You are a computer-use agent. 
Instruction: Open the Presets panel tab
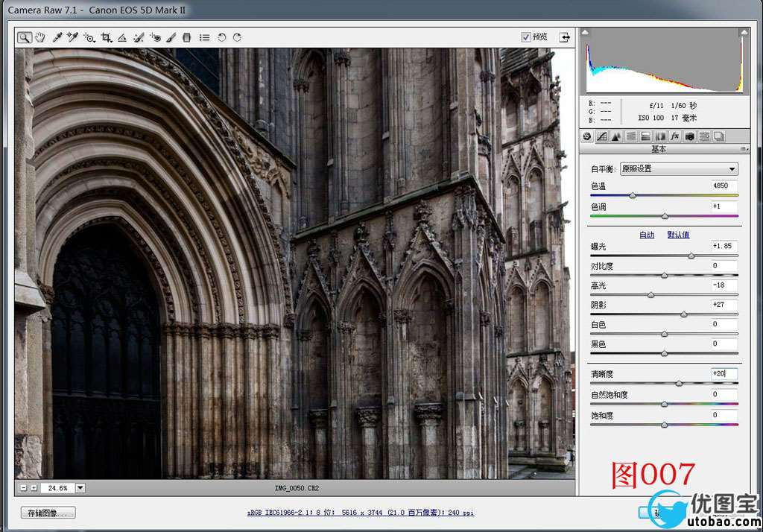[x=704, y=137]
